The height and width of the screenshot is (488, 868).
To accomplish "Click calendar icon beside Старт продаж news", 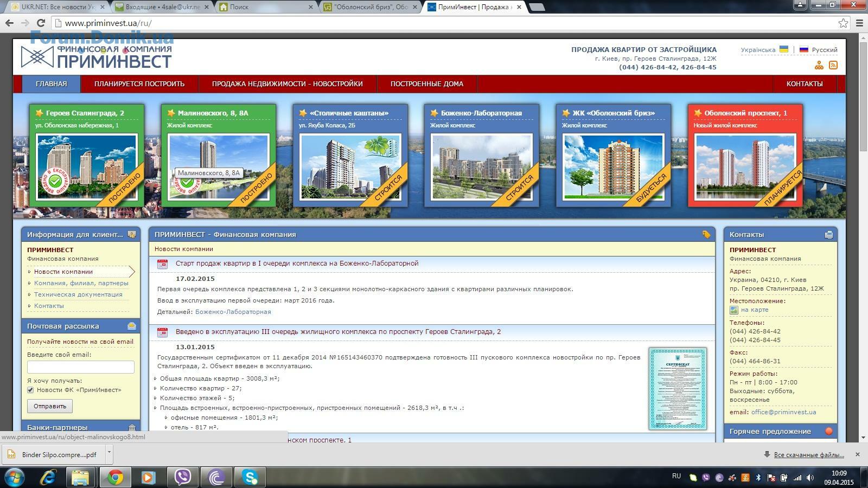I will pos(162,264).
